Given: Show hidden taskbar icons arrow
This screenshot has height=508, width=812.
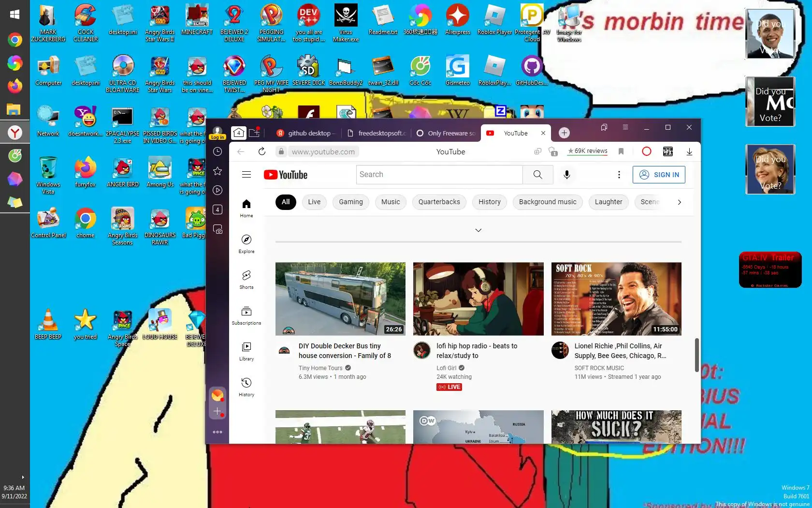Looking at the screenshot, I should click(x=23, y=477).
